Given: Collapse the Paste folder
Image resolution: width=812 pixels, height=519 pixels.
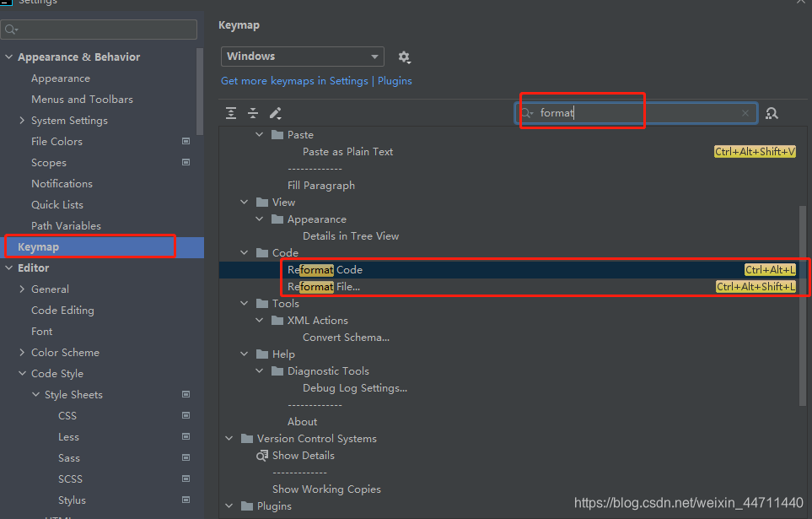Looking at the screenshot, I should 260,134.
